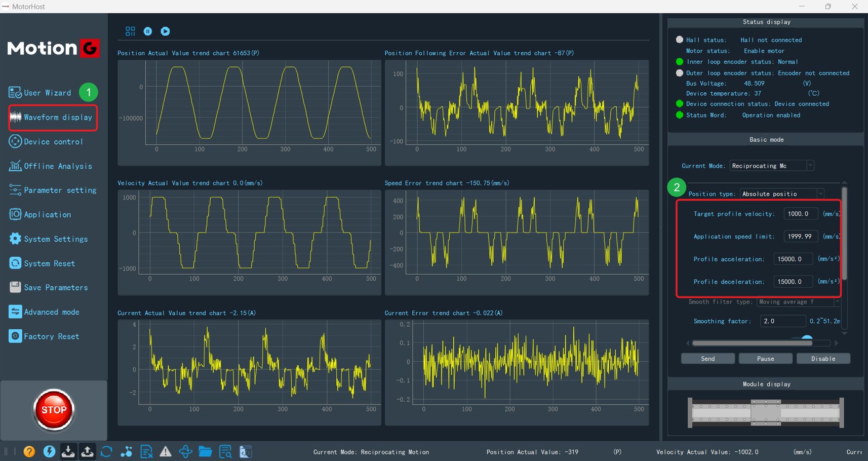This screenshot has width=868, height=461.
Task: Click the Send button
Action: [708, 359]
